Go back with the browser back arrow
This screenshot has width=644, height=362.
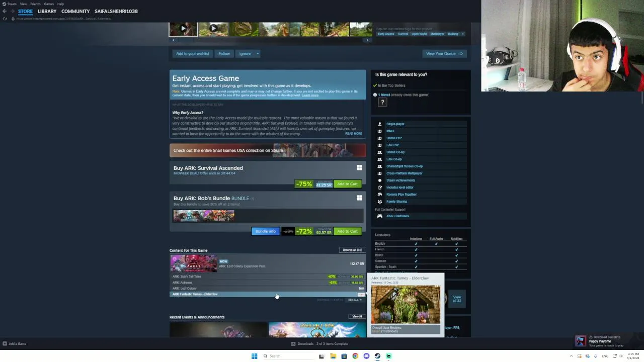pyautogui.click(x=5, y=11)
